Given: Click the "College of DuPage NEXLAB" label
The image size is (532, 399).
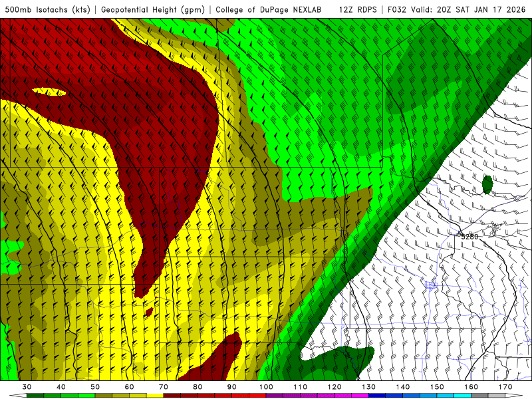Looking at the screenshot, I should [269, 10].
